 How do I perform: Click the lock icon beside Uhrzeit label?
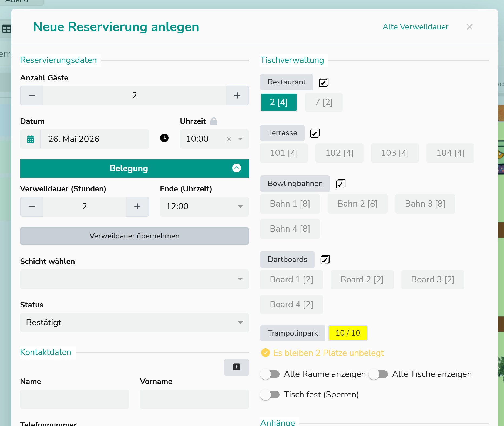[x=214, y=121]
